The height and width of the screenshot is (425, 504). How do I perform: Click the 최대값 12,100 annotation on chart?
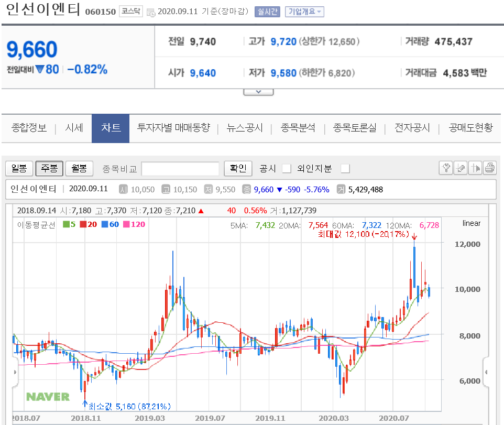pyautogui.click(x=364, y=234)
